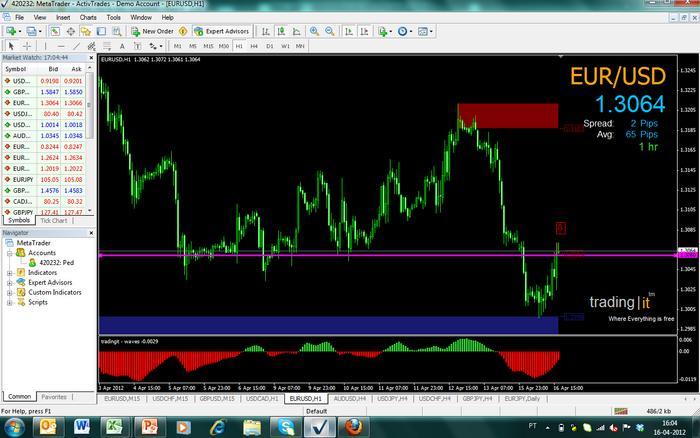Click the Indicators list add icon
The image size is (700, 438).
pos(382,31)
